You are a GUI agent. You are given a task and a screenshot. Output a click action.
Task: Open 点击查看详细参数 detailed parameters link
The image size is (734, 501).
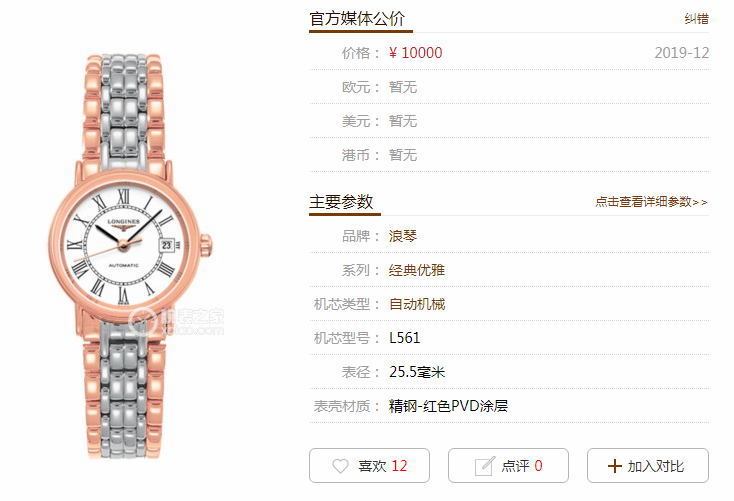tap(651, 202)
